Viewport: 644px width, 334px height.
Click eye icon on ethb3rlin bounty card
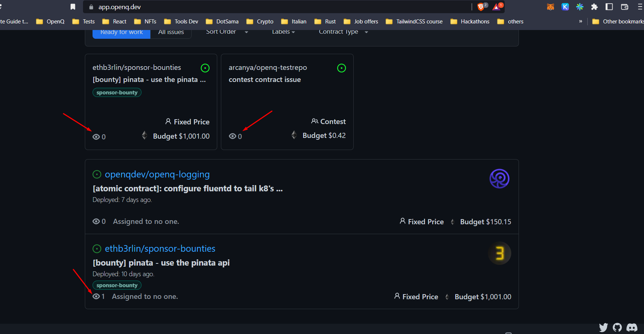(96, 137)
